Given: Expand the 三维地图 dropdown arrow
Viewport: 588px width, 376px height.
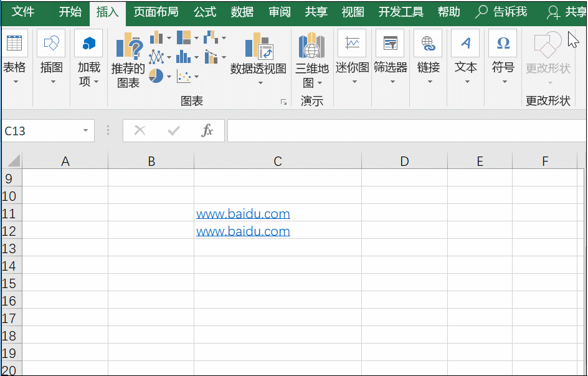Looking at the screenshot, I should click(x=320, y=82).
